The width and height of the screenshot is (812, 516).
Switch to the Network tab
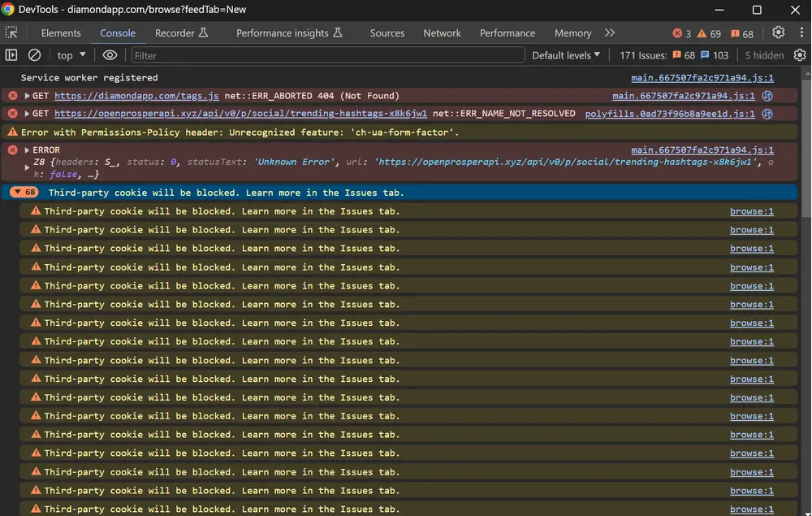(442, 33)
